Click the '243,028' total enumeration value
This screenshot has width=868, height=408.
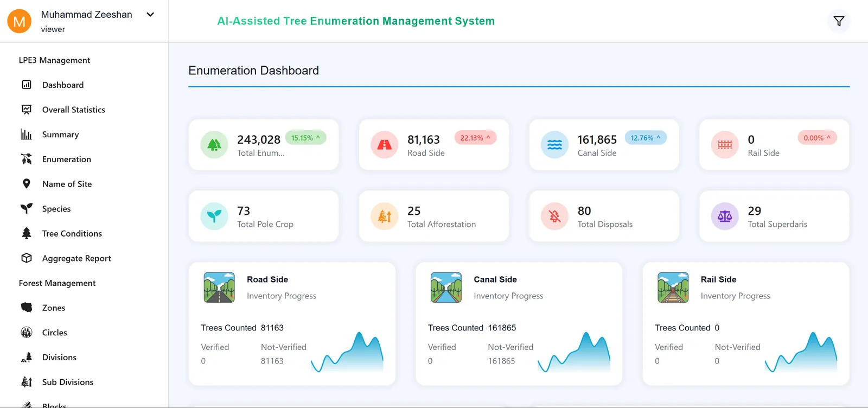click(x=259, y=139)
